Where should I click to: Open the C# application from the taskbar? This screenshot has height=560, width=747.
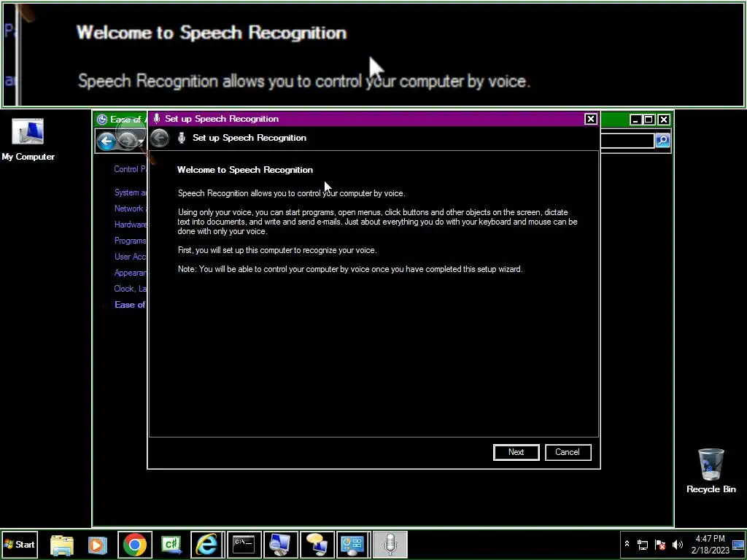171,545
